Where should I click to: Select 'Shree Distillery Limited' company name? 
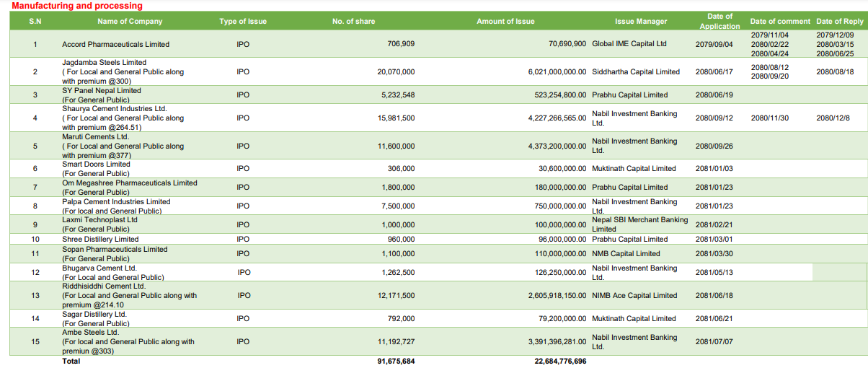100,239
